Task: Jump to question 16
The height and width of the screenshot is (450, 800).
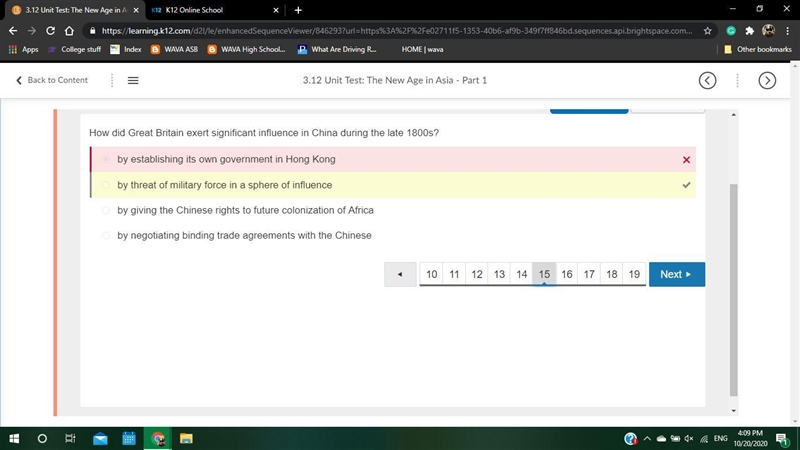Action: click(x=566, y=274)
